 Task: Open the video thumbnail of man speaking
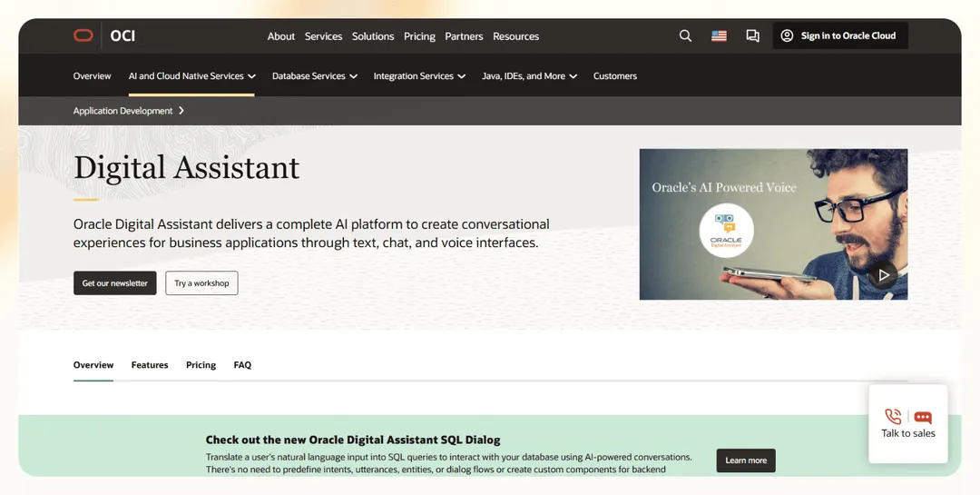(773, 224)
